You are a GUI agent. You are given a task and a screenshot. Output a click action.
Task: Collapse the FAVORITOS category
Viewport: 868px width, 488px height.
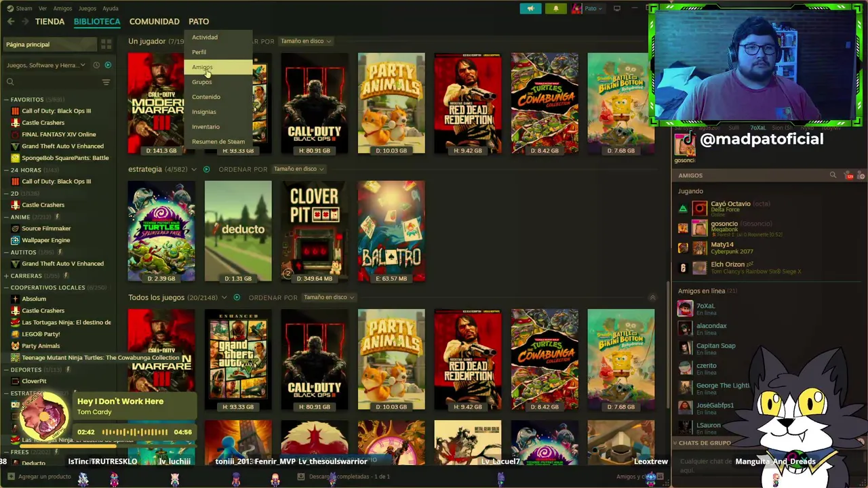(x=6, y=100)
